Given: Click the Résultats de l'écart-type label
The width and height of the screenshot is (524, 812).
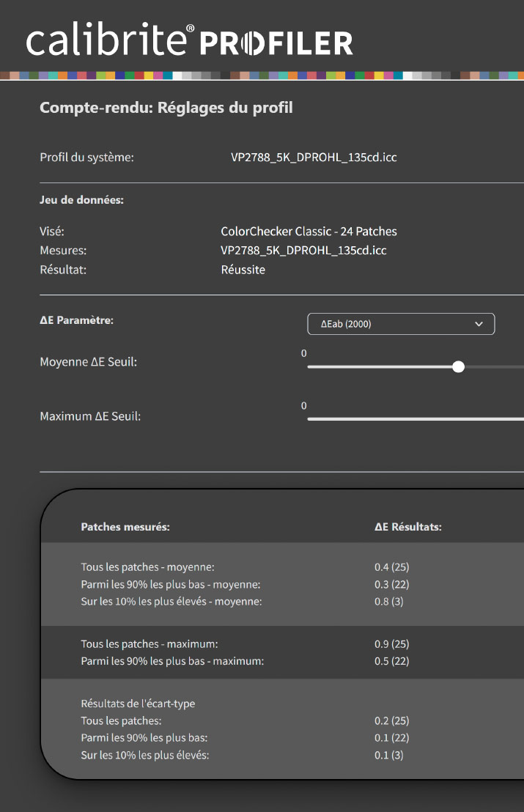Looking at the screenshot, I should coord(138,704).
